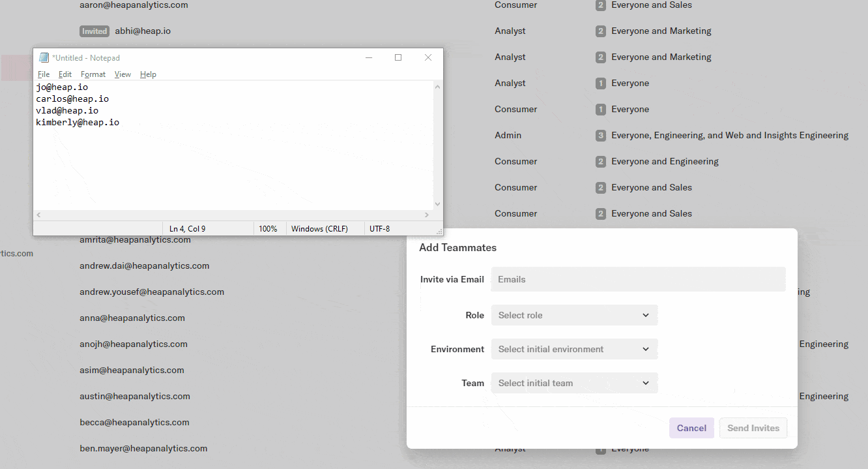Click the Cancel button
The image size is (868, 469).
[x=691, y=428]
